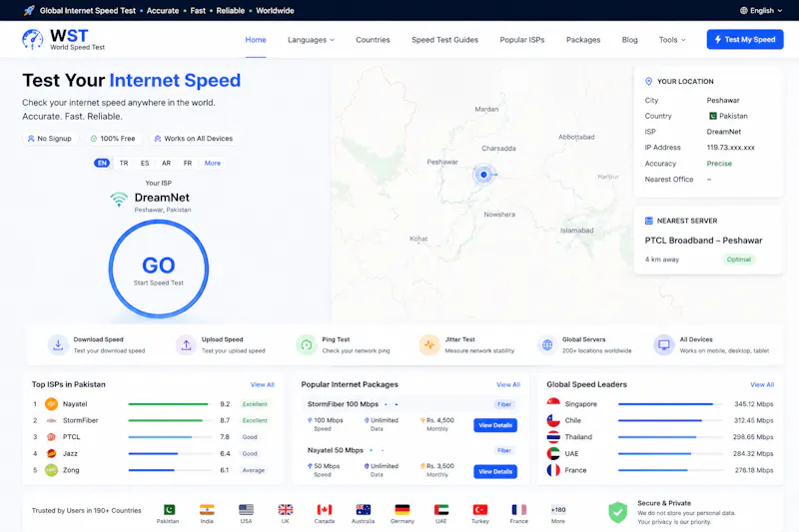Switch to FR language option
Screen dimensions: 799x532
[x=188, y=163]
